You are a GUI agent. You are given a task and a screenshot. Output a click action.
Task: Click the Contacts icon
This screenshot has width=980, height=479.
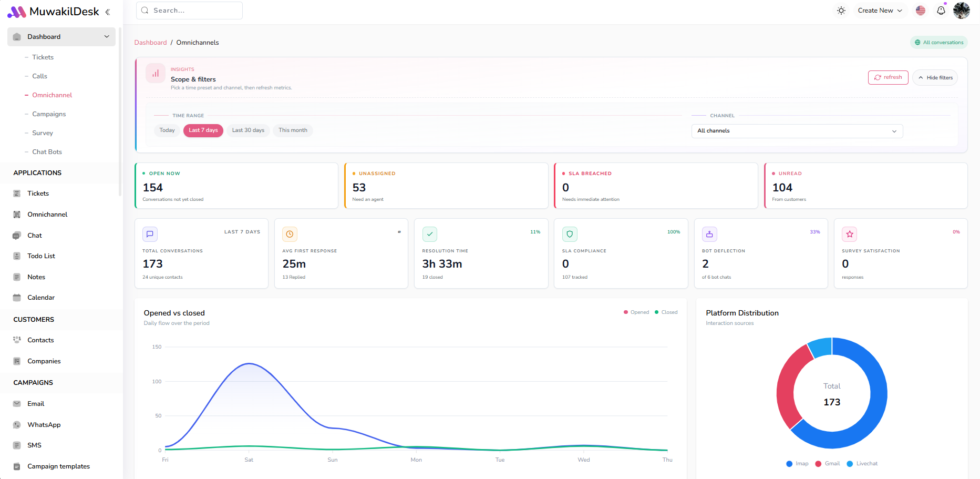[x=17, y=340]
